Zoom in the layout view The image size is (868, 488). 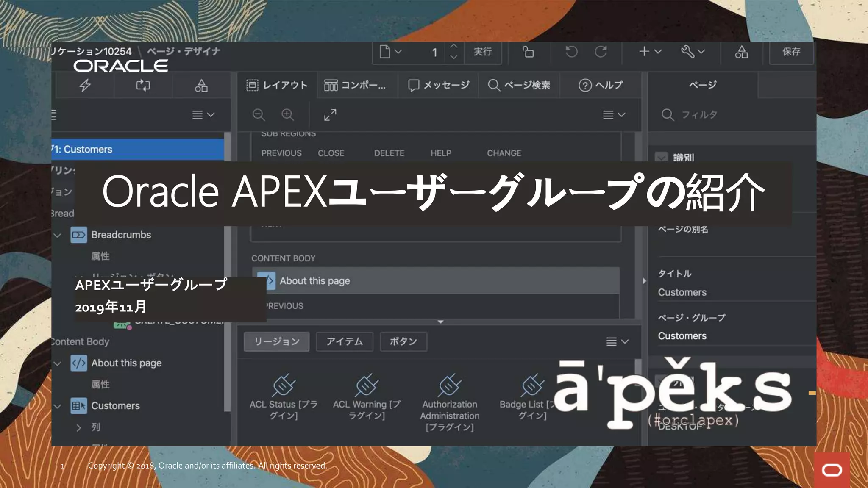click(287, 115)
